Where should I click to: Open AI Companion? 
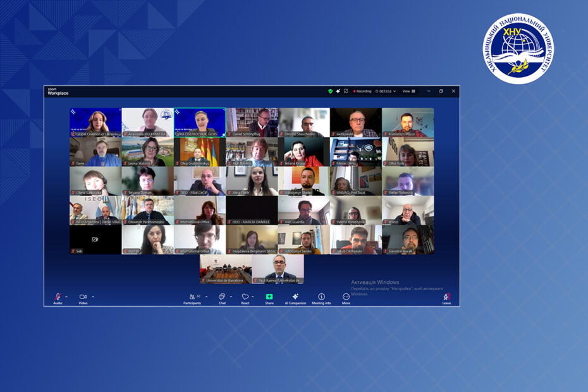(295, 297)
